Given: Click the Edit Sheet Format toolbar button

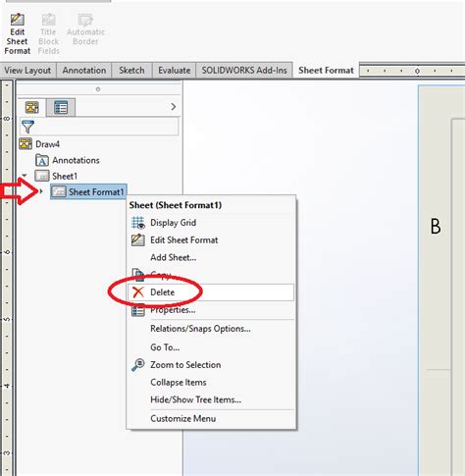Looking at the screenshot, I should 17,33.
